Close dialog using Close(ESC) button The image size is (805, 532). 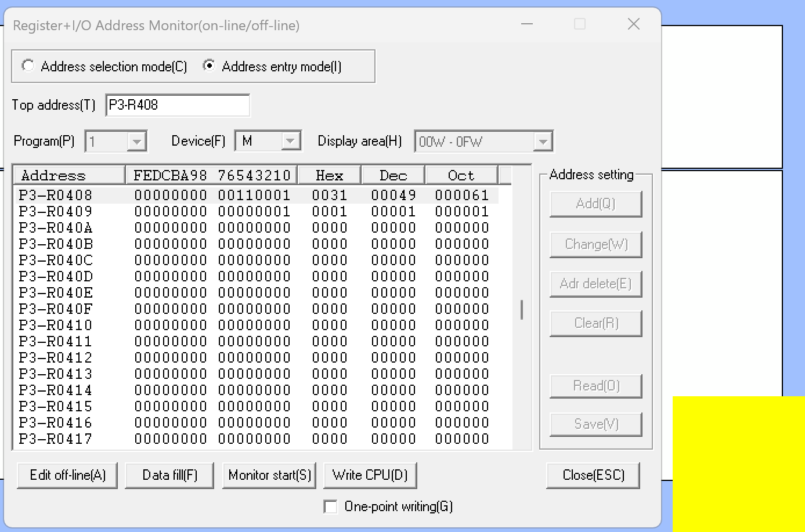pos(593,475)
